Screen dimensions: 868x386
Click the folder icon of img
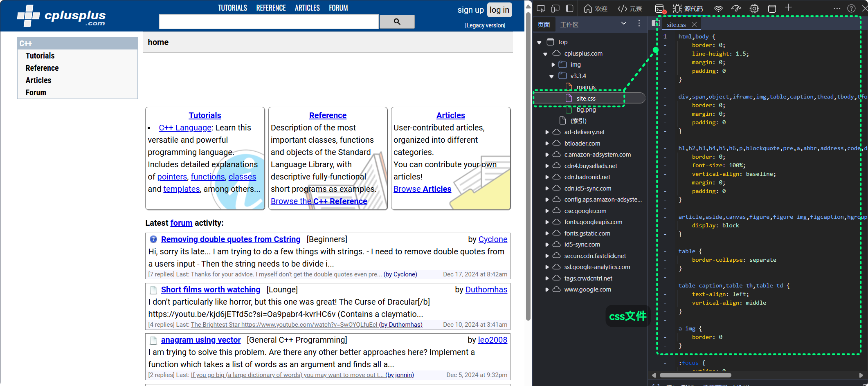point(563,65)
